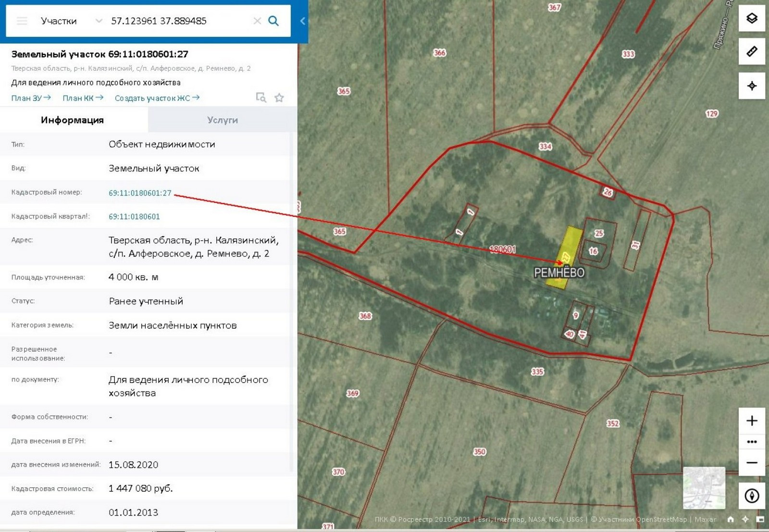The height and width of the screenshot is (532, 769).
Task: Open the План ЗУ link
Action: [x=31, y=98]
